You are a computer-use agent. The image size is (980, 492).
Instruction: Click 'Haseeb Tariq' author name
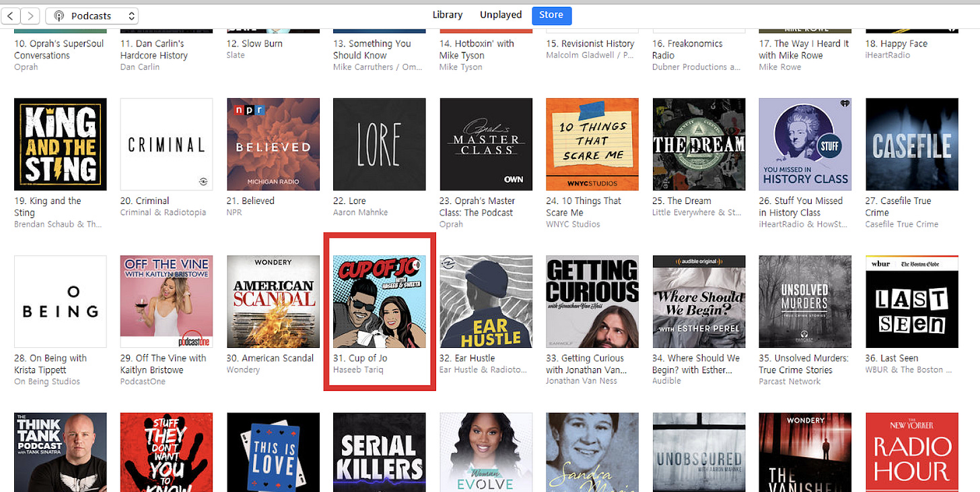tap(357, 370)
